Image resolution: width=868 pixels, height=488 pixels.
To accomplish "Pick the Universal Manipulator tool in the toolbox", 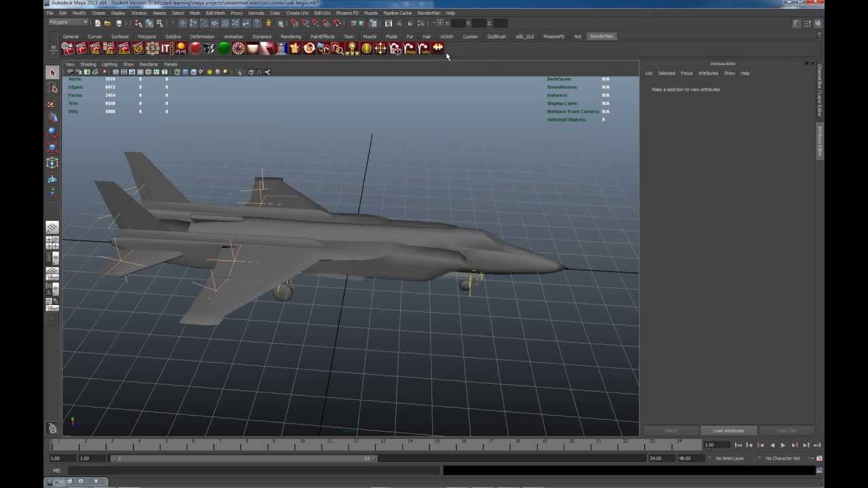I will coord(52,163).
